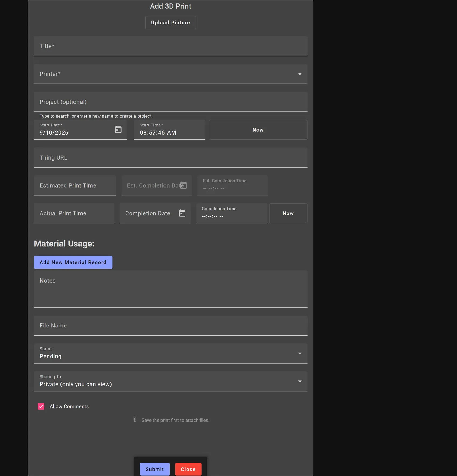Toggle the Allow Comments checkbox

[x=41, y=406]
